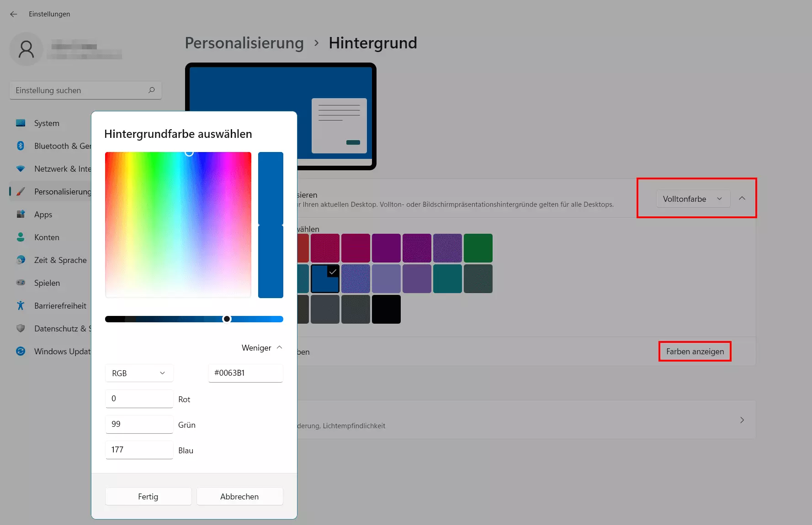The width and height of the screenshot is (812, 525).
Task: Click the Blau value field
Action: (139, 450)
